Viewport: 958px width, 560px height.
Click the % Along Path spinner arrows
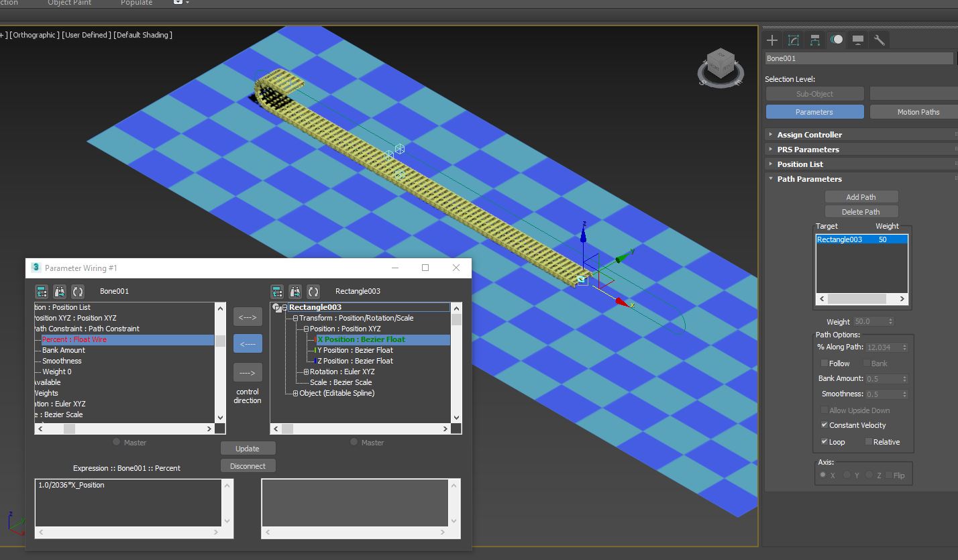coord(904,347)
